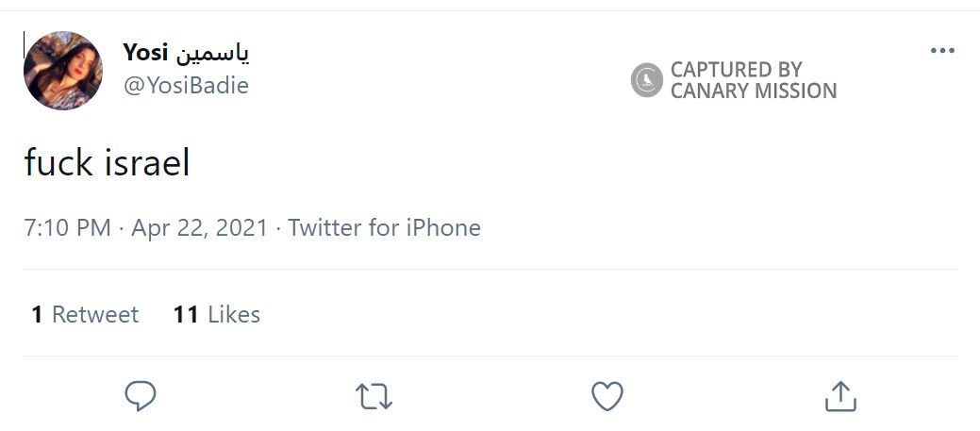View the 11 Likes list

coord(217,314)
